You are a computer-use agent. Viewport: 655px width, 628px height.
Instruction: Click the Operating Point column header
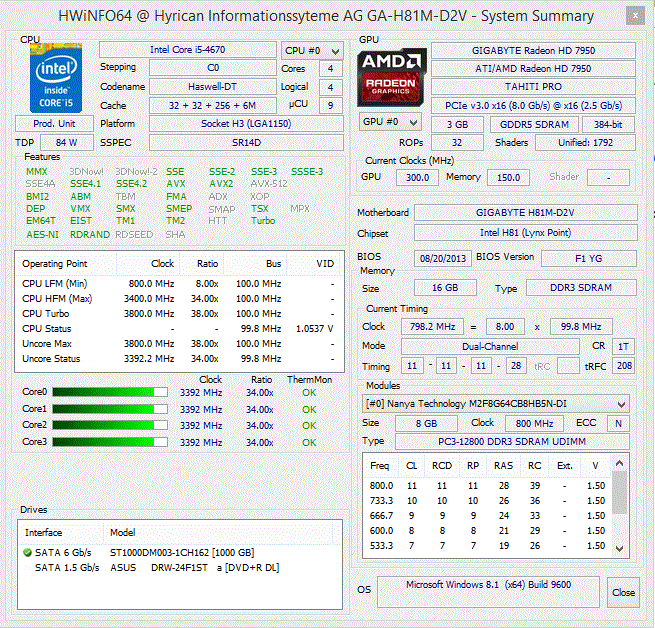pyautogui.click(x=66, y=264)
